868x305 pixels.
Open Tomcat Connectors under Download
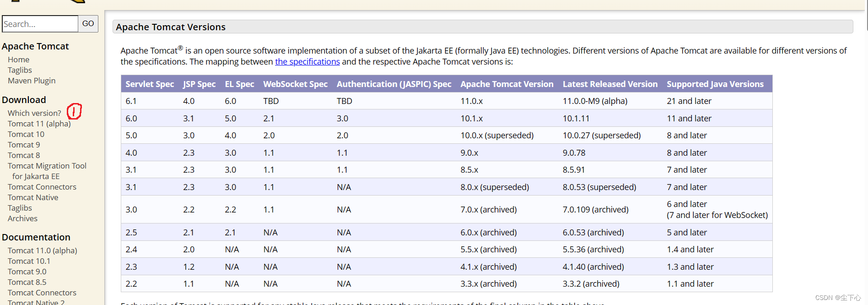point(42,187)
